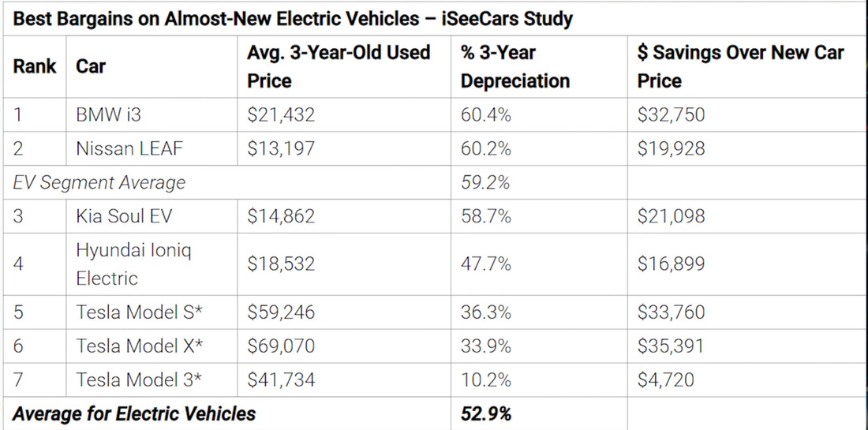
Task: Select the BMW i3 cell
Action: pyautogui.click(x=109, y=114)
